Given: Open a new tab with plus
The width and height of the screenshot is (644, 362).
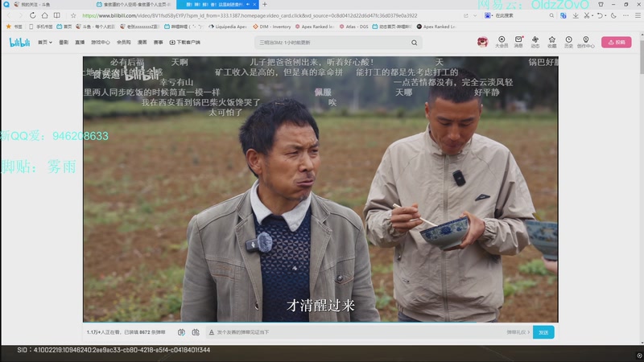Looking at the screenshot, I should point(265,4).
